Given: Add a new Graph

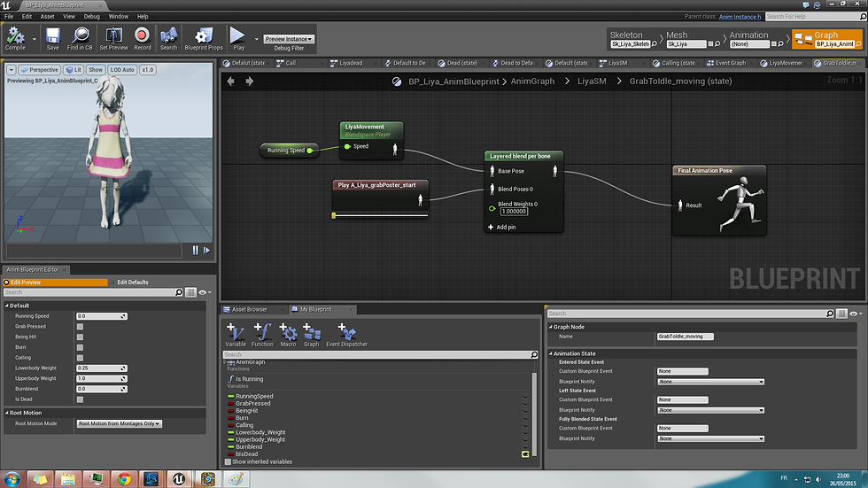Looking at the screenshot, I should (312, 336).
